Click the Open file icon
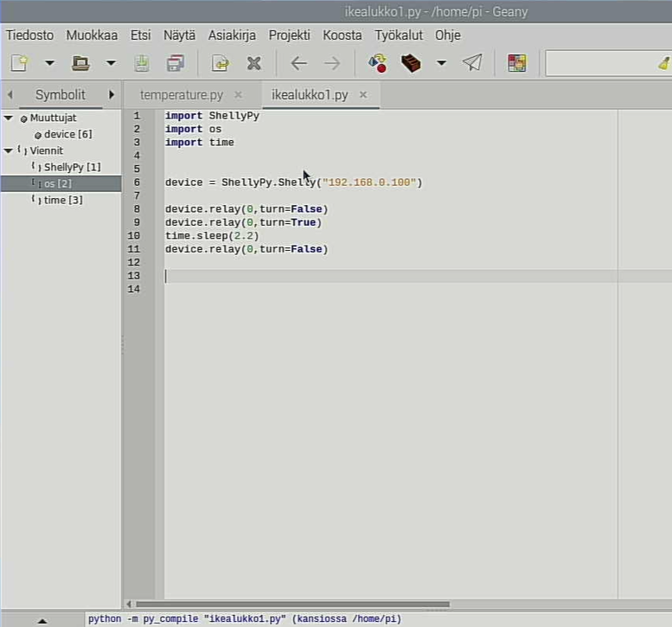This screenshot has height=627, width=672. pyautogui.click(x=80, y=63)
